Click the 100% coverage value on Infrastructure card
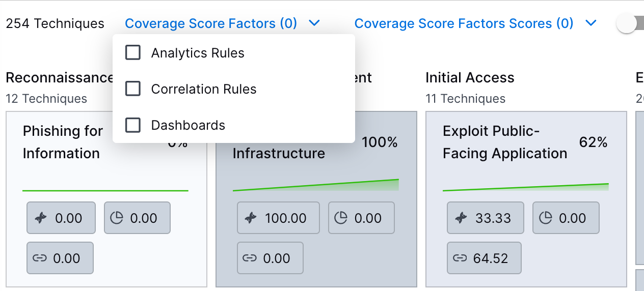Viewport: 644px width, 291px height. [x=380, y=142]
